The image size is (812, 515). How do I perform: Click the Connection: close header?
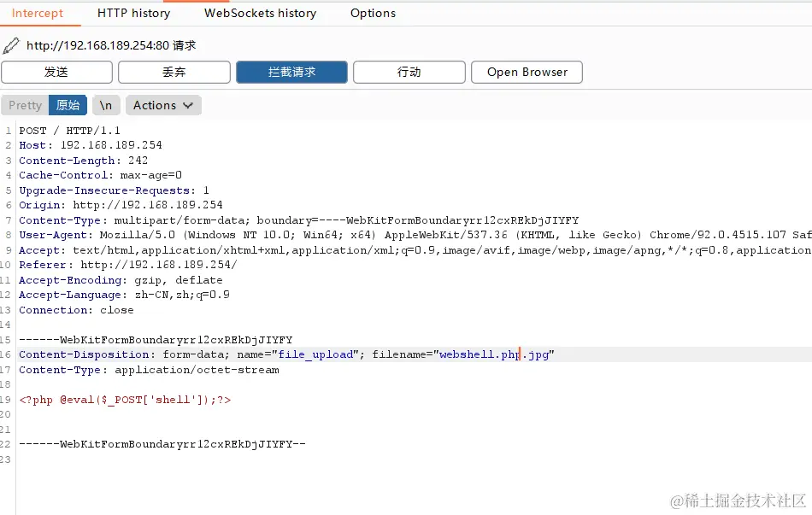(x=76, y=310)
